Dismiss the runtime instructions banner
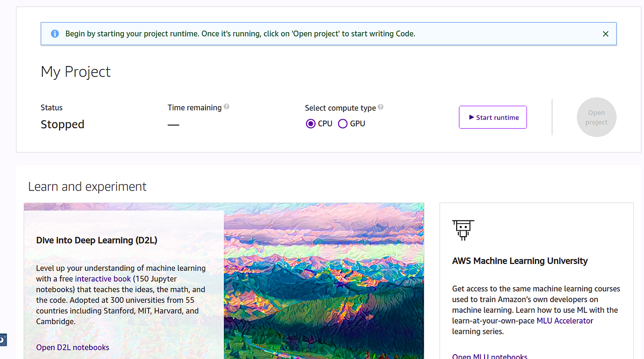The width and height of the screenshot is (644, 359). [x=605, y=33]
